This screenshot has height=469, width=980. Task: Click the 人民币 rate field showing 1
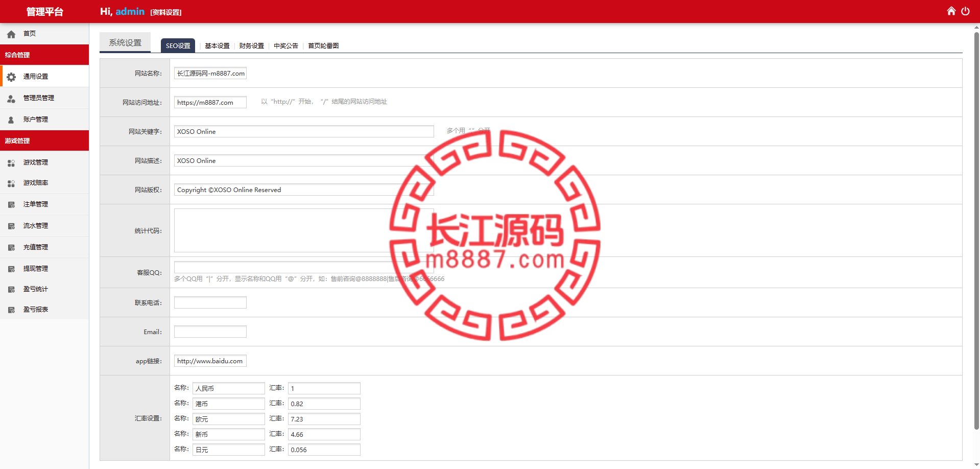[324, 388]
